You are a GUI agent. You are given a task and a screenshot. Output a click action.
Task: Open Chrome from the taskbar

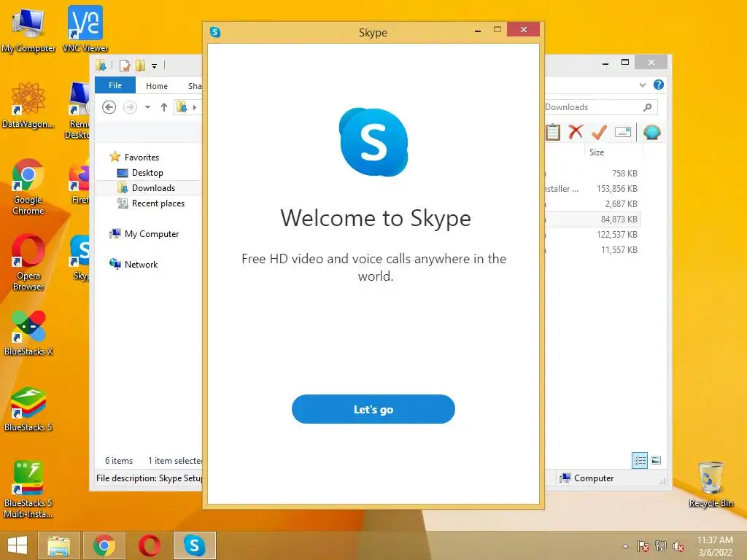104,545
